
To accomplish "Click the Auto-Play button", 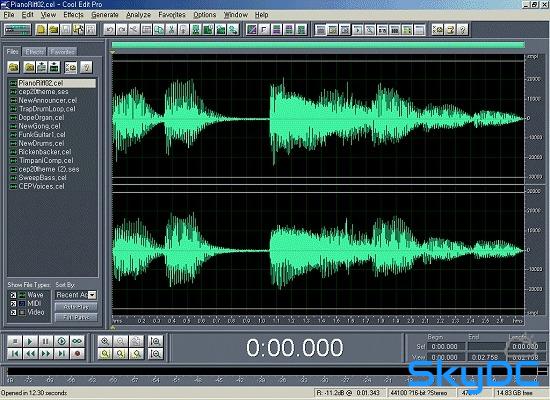I will click(76, 307).
